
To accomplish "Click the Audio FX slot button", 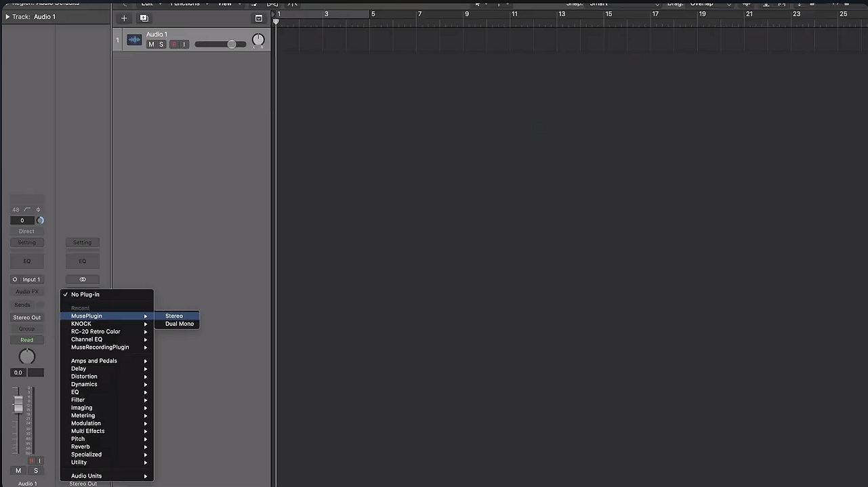I will pos(27,292).
